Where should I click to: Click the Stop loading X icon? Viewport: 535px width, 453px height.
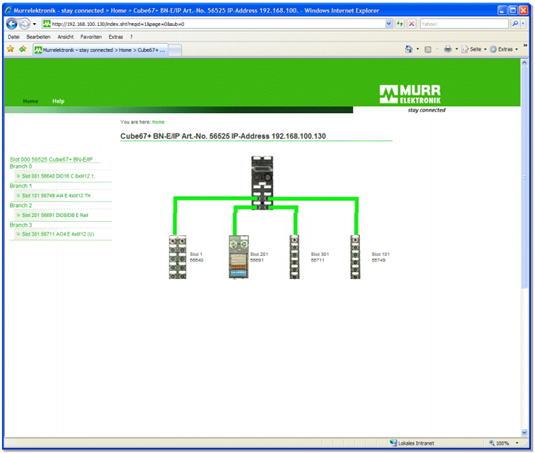pyautogui.click(x=411, y=24)
